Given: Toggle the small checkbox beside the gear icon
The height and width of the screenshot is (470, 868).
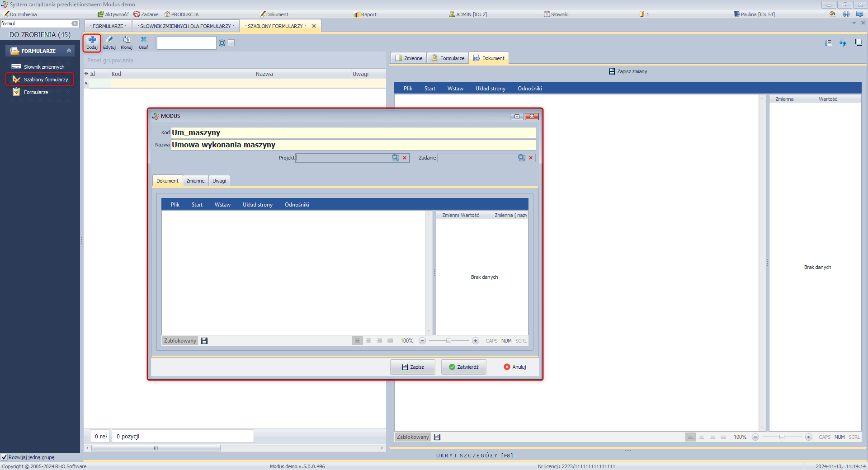Looking at the screenshot, I should [x=231, y=43].
